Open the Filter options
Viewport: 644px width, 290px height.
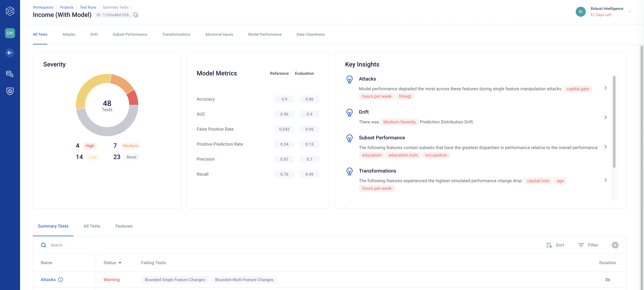click(x=588, y=245)
